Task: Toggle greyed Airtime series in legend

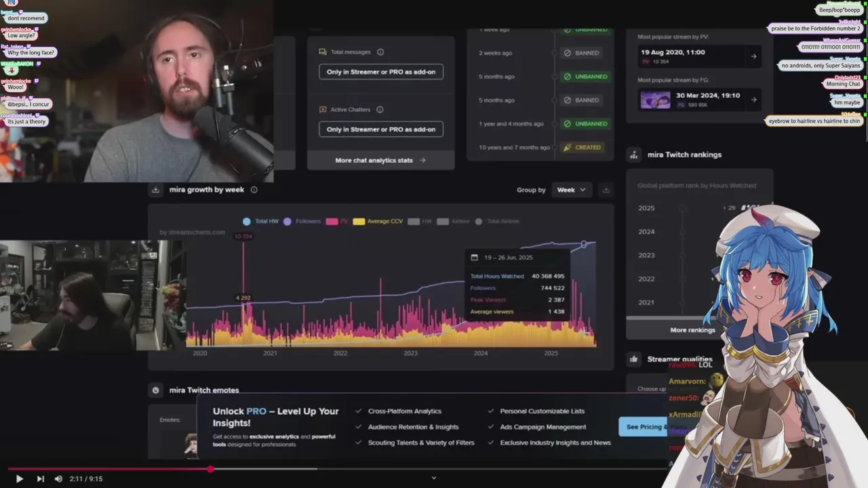Action: [x=453, y=221]
